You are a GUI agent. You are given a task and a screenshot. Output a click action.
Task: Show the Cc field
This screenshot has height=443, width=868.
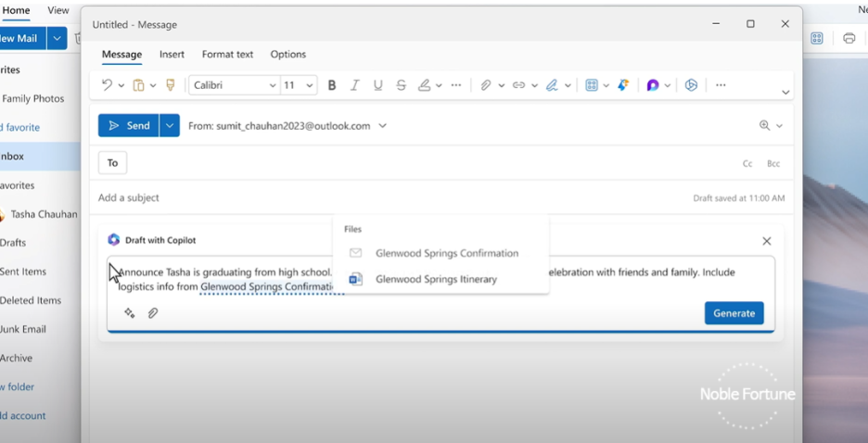(x=747, y=164)
